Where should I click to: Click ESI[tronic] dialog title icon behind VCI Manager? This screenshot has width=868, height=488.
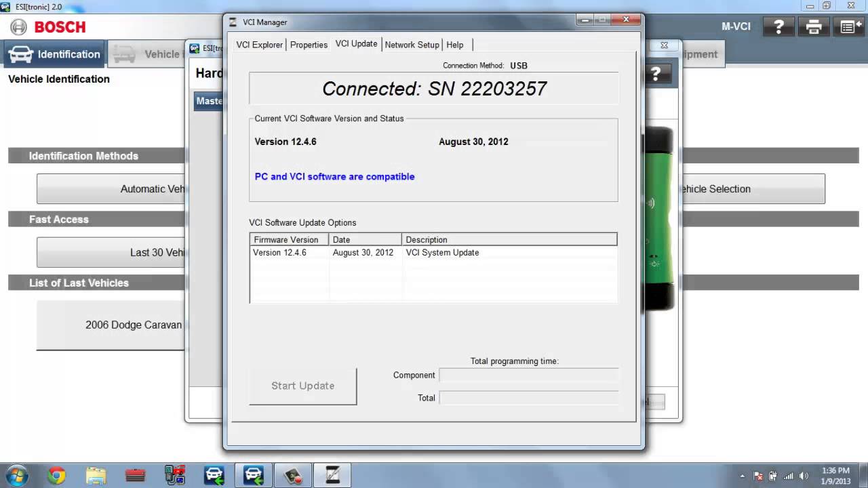pyautogui.click(x=195, y=48)
